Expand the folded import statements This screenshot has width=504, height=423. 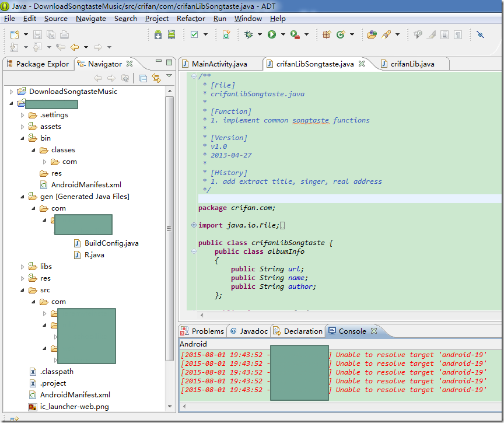[194, 225]
